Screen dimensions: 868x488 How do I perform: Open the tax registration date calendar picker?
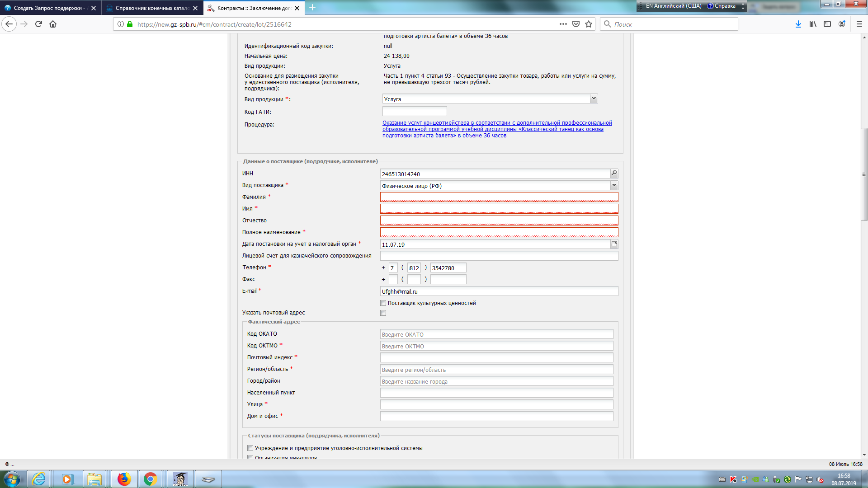614,244
